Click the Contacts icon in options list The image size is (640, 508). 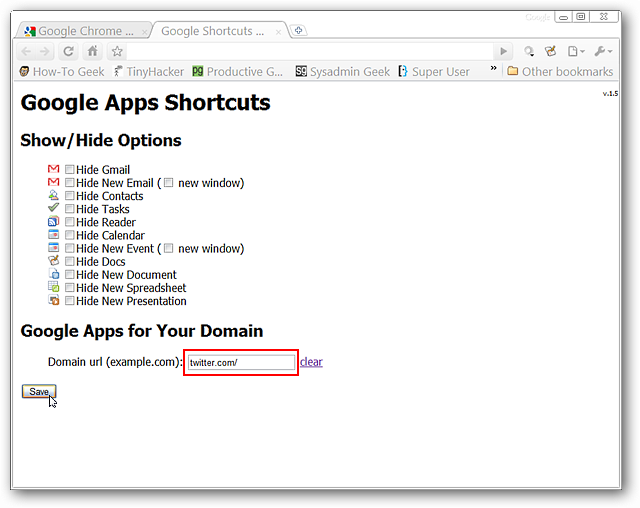(53, 195)
